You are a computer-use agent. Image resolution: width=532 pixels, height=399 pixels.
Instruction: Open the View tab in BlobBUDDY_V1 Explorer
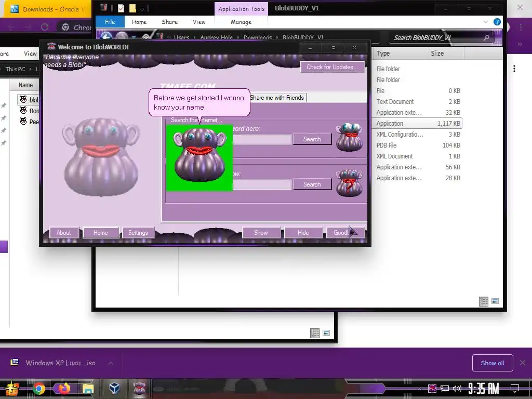pyautogui.click(x=199, y=22)
